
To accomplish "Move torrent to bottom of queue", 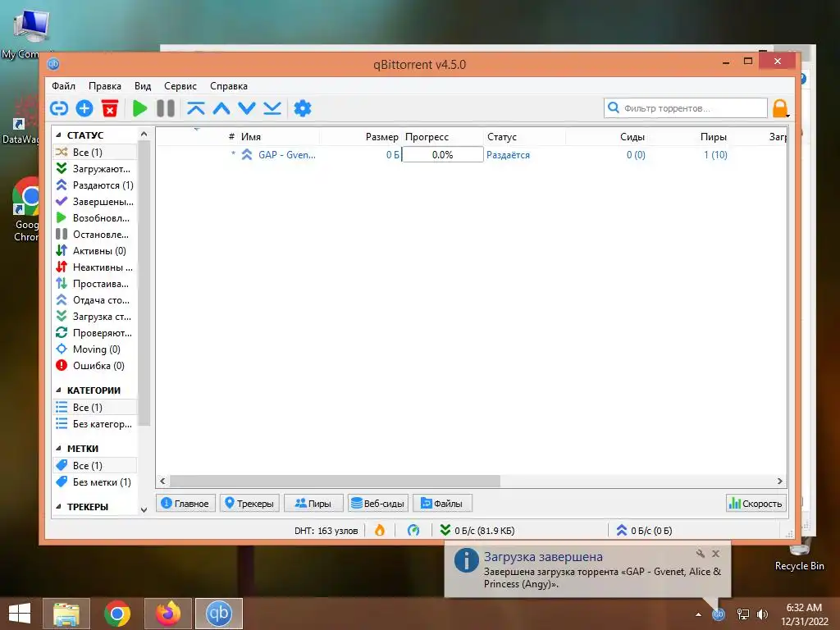I will click(272, 109).
